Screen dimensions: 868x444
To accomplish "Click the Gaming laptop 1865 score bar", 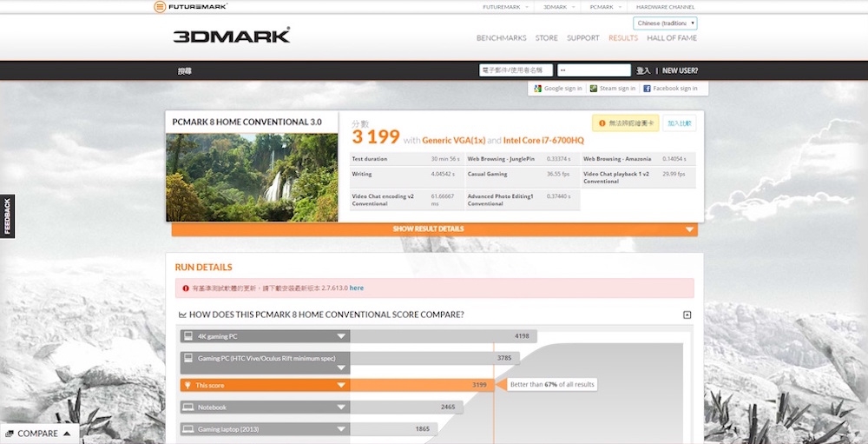I will pos(393,429).
